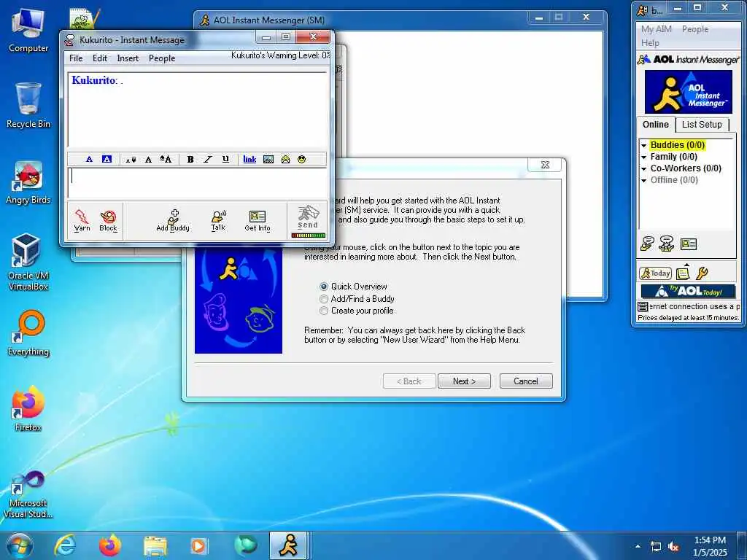Select the Quick Overview radio option
The image size is (747, 560).
(354, 286)
